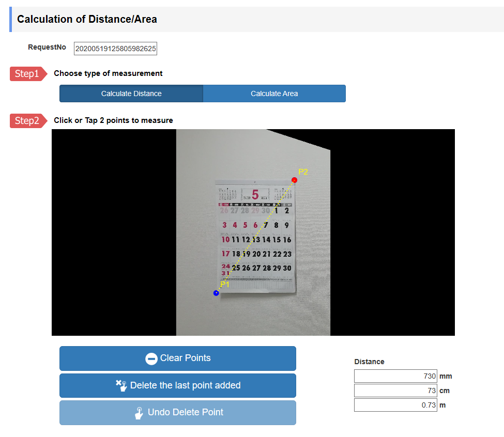
Task: Click the minus icon on Clear Points
Action: click(x=151, y=358)
